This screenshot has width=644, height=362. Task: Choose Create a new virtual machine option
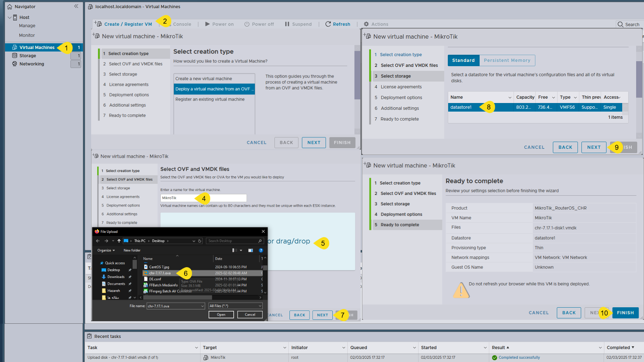coord(214,79)
